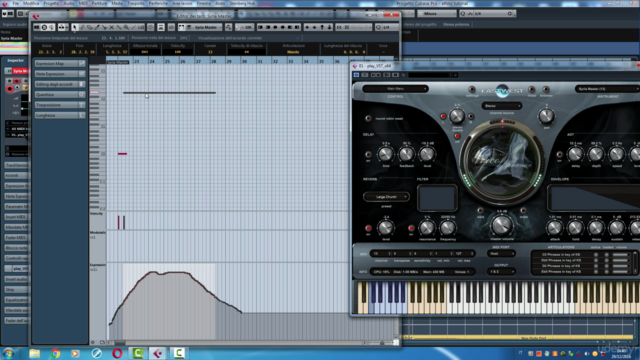Select the Zoom magnifier tool in Key Editor

click(126, 27)
